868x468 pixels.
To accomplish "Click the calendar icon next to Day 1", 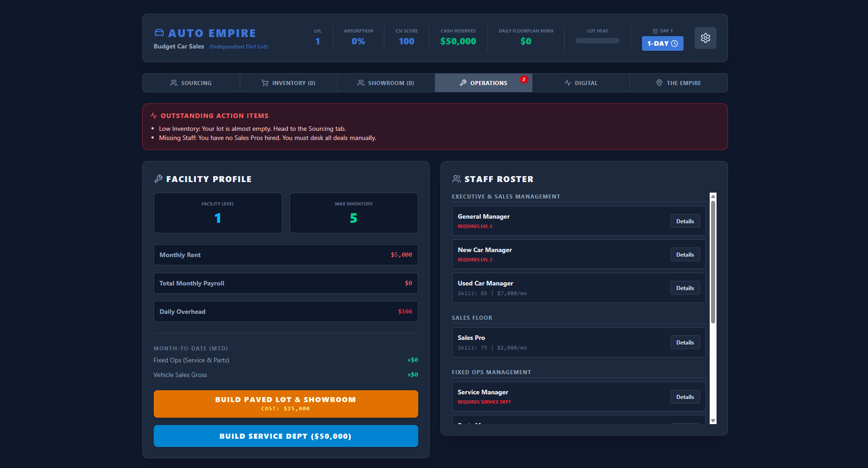I will point(655,31).
